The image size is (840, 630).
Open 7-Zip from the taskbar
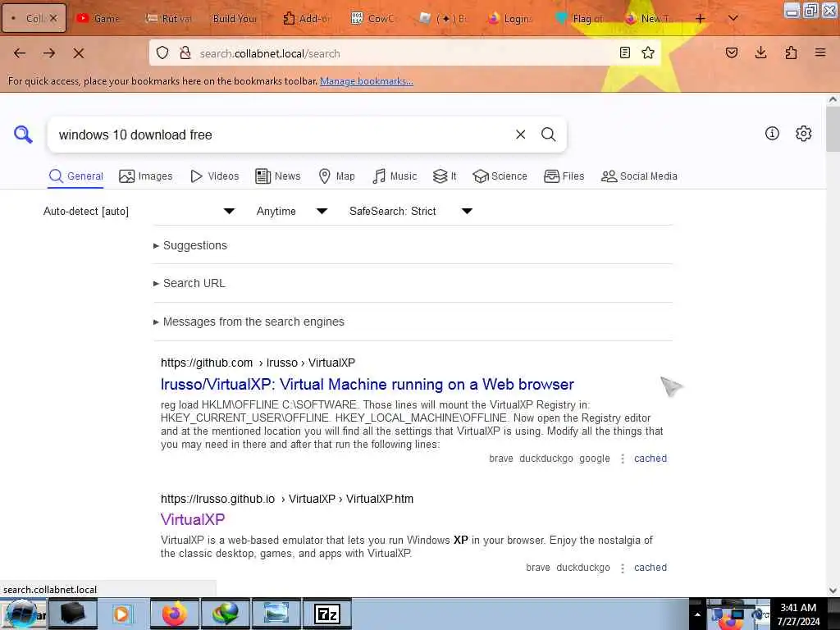[x=327, y=614]
